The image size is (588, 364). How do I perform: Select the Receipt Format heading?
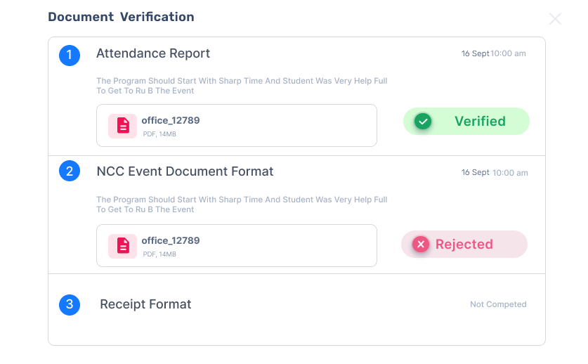[x=145, y=304]
